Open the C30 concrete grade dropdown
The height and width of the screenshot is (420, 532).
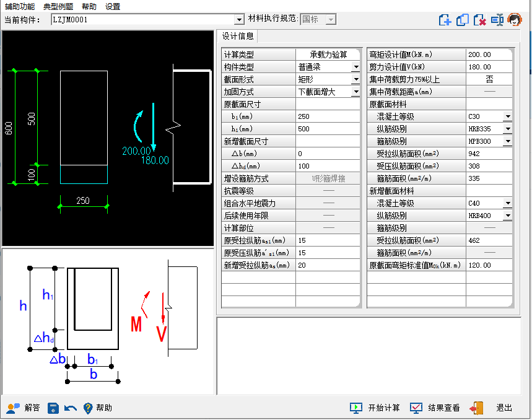click(507, 116)
